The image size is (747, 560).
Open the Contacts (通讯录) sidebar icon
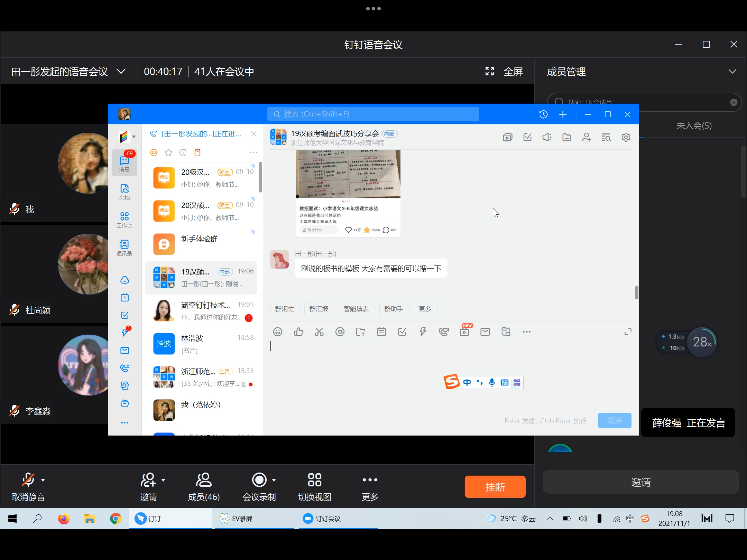(124, 248)
